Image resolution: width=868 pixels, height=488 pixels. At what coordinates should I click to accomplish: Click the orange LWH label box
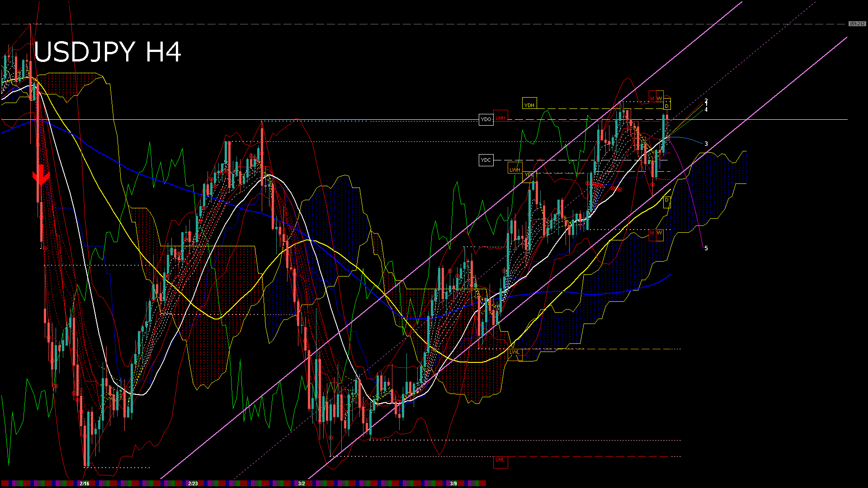[x=515, y=170]
